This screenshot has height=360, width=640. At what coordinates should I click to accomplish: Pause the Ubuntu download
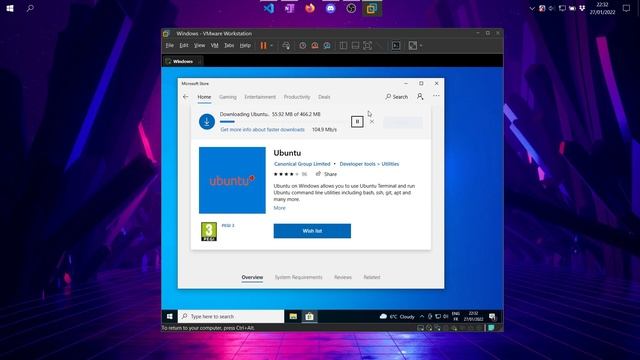click(x=357, y=122)
